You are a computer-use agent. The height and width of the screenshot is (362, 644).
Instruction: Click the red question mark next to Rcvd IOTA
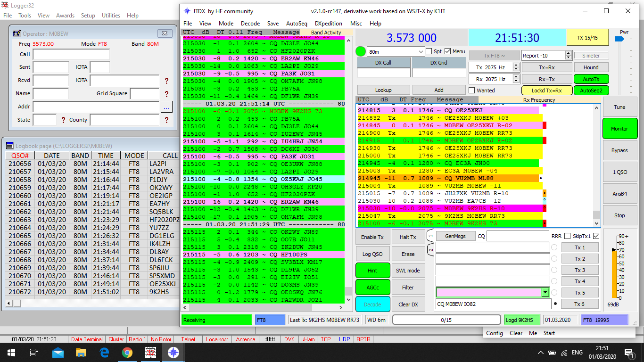pos(166,81)
